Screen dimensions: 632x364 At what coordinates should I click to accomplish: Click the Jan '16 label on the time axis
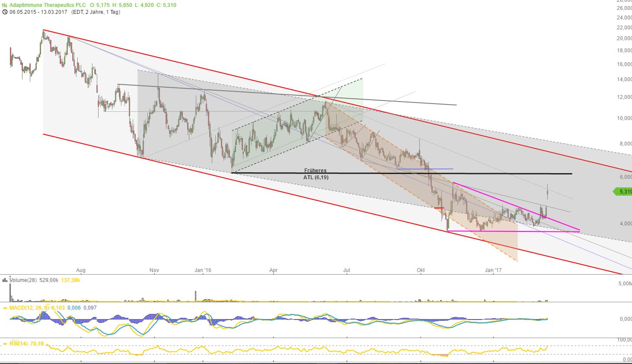pos(203,270)
